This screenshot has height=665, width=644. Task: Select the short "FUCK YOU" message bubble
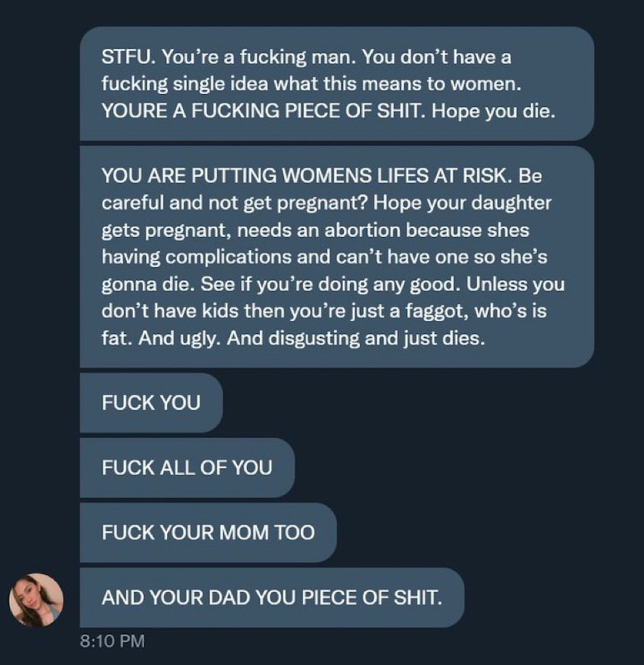pos(151,402)
